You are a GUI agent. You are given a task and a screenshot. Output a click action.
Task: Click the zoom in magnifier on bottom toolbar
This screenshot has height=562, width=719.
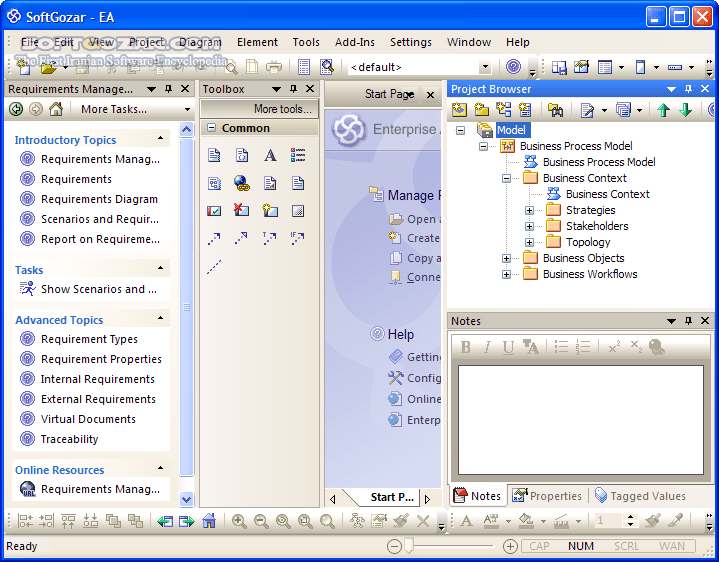point(239,521)
